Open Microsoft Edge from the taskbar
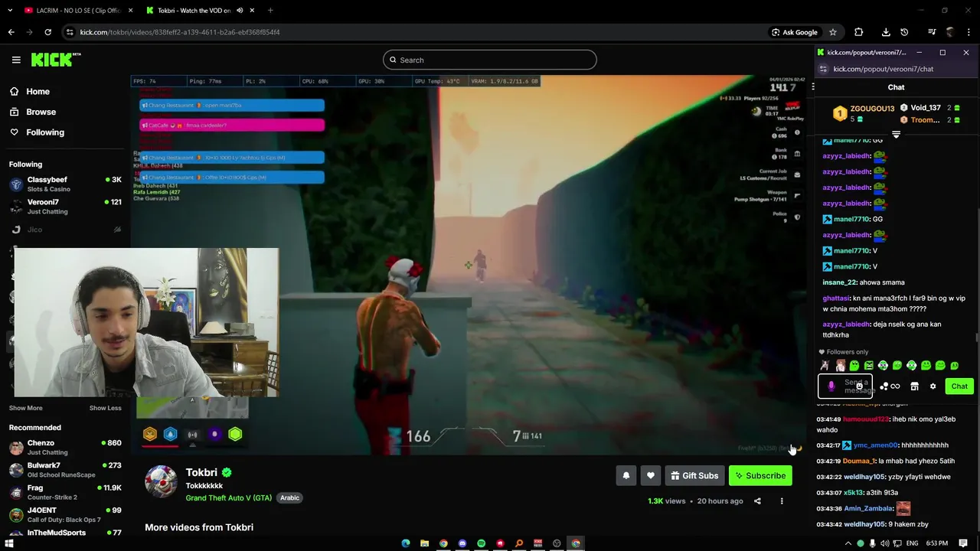The width and height of the screenshot is (980, 551). click(406, 543)
